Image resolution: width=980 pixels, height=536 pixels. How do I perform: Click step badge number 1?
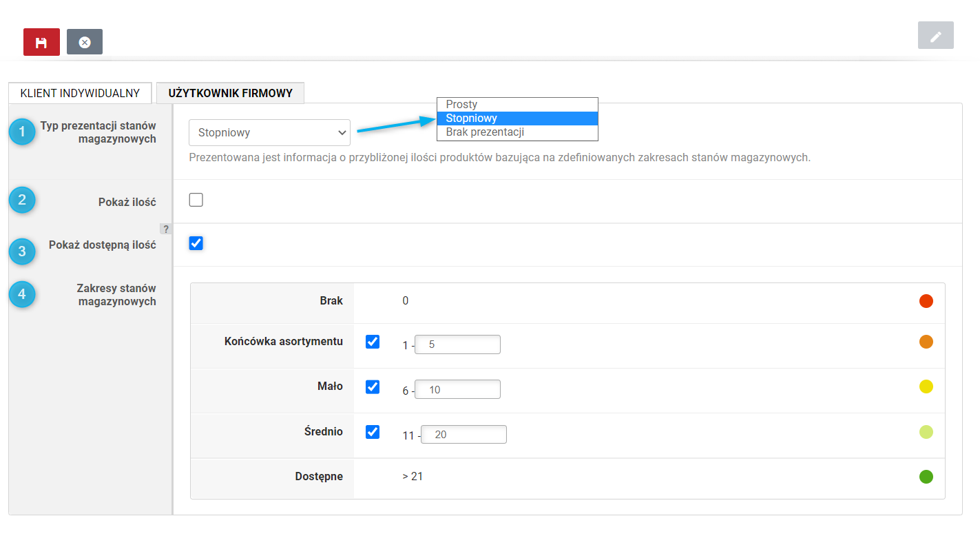point(22,132)
